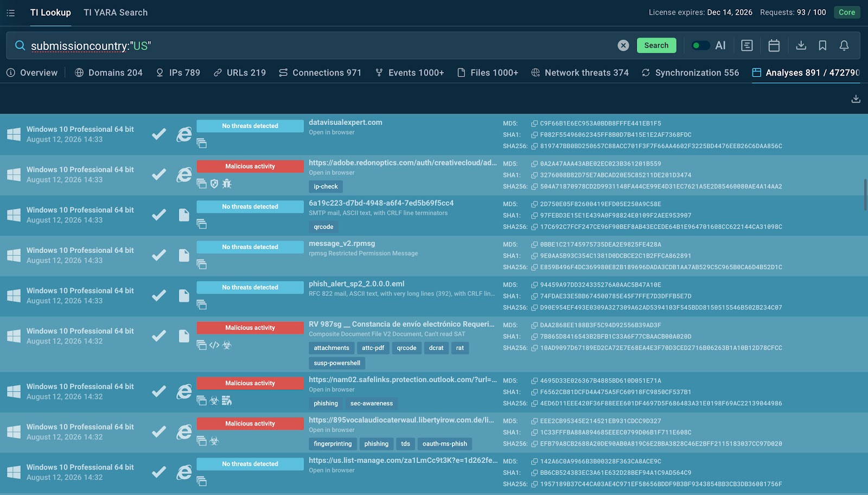The width and height of the screenshot is (868, 495).
Task: Click the biohazard icon in safelinks row
Action: coord(214,401)
